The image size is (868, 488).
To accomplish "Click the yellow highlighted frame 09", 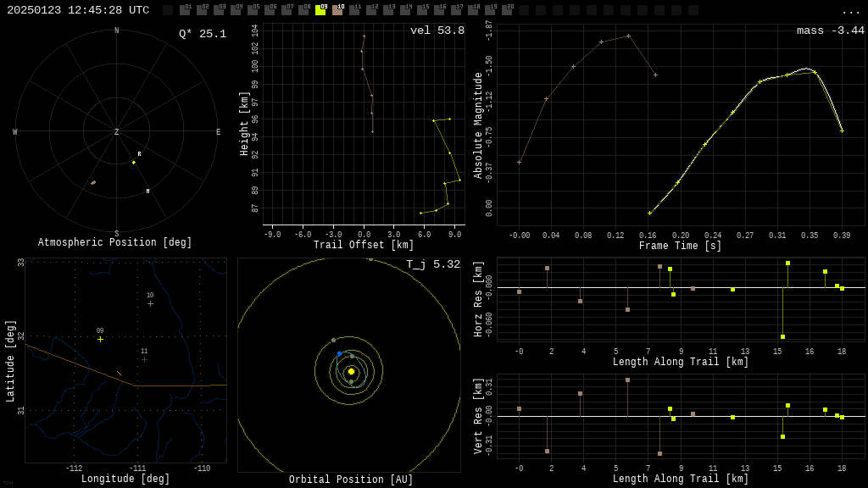I will coord(321,12).
